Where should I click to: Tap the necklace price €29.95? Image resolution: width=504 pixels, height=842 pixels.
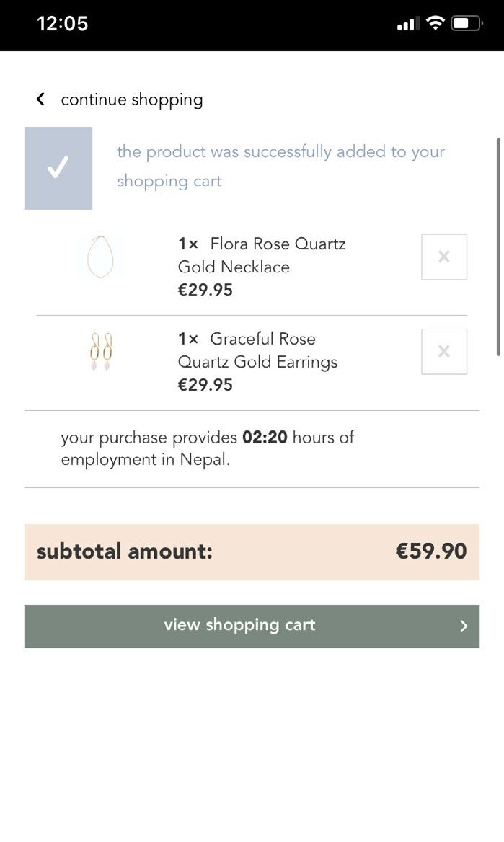tap(205, 290)
